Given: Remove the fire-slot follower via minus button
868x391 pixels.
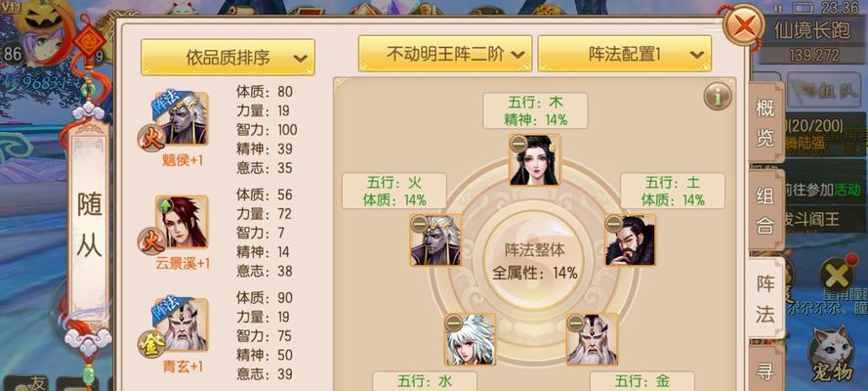Looking at the screenshot, I should 419,224.
